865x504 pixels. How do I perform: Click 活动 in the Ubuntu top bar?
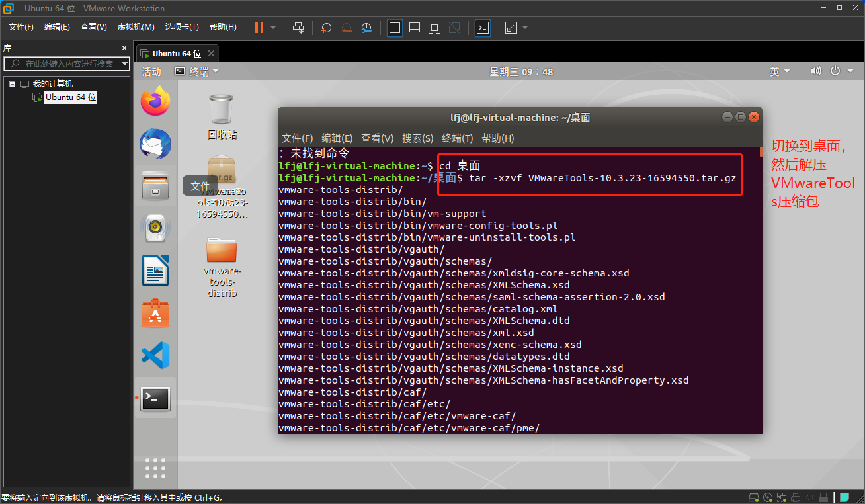151,71
